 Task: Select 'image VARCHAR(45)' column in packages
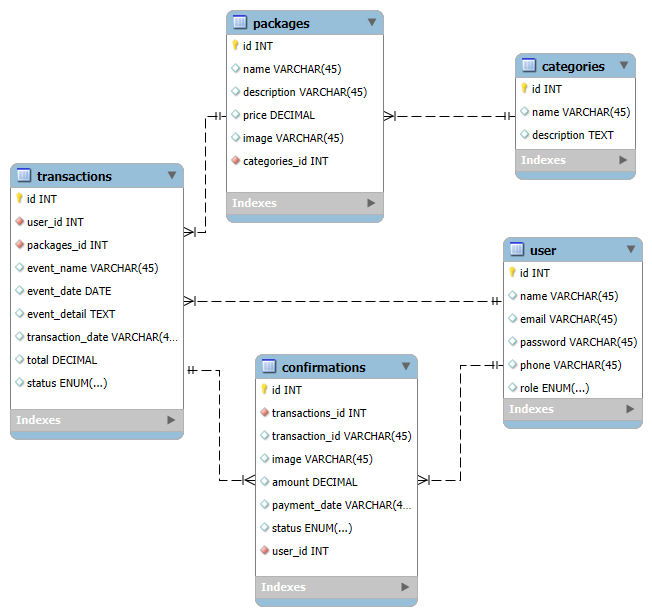(x=293, y=138)
